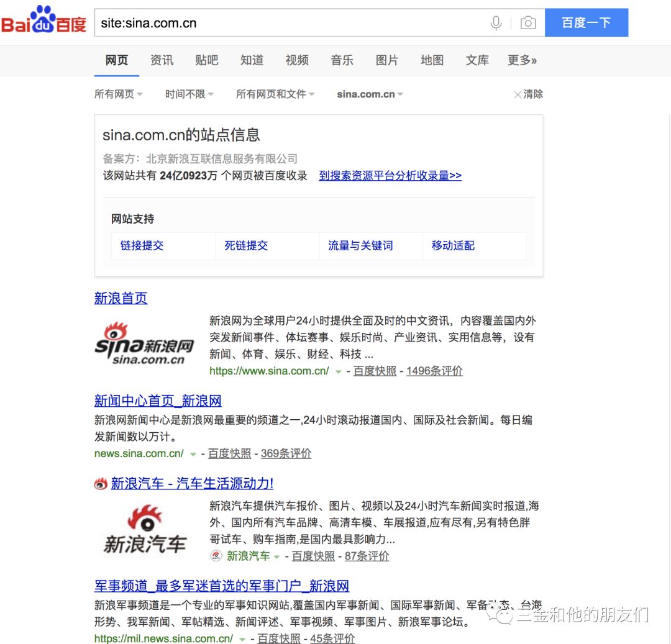Viewport: 671px width, 644px height.
Task: Open 369条评价 reviews link
Action: pos(286,453)
